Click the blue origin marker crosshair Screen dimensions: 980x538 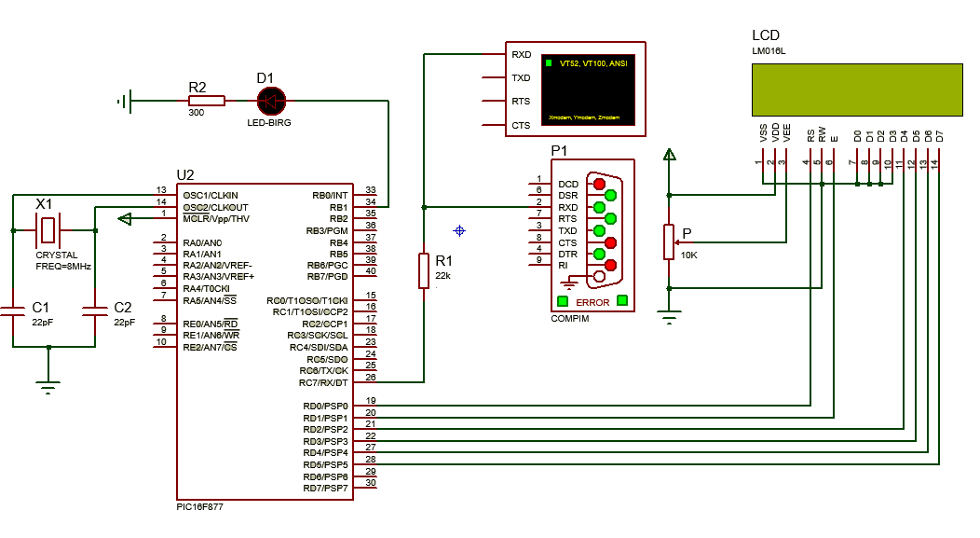coord(459,231)
